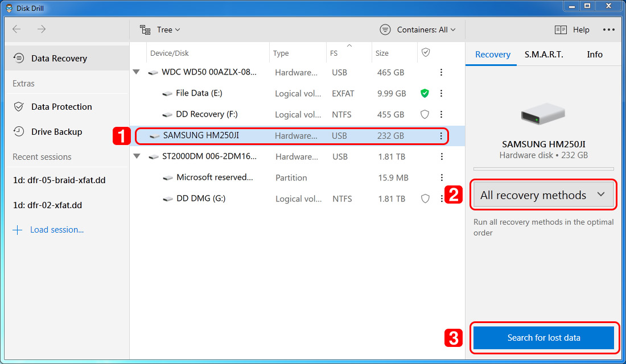Switch to S.M.A.R.T. tab

click(543, 55)
